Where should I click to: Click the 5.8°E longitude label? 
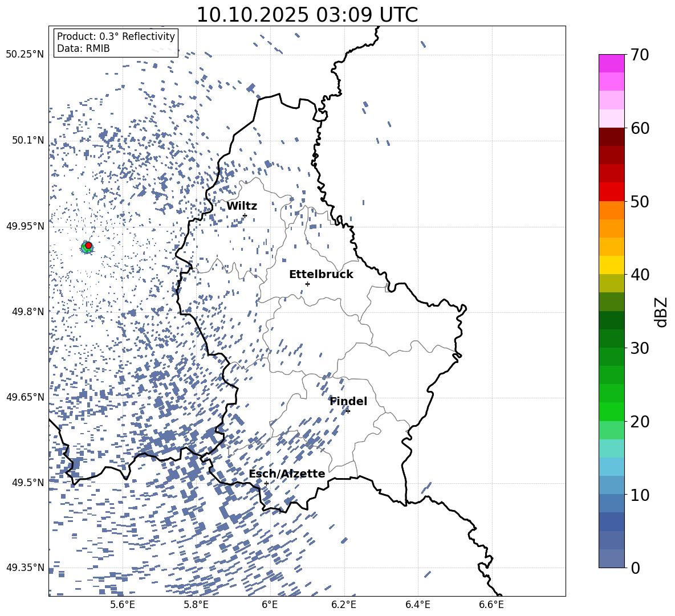click(196, 605)
